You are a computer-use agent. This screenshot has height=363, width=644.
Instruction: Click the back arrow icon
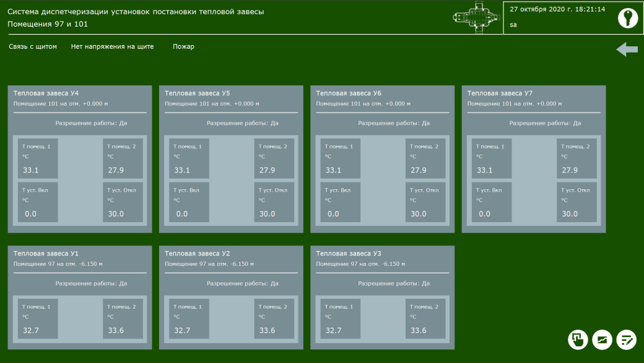tap(627, 49)
